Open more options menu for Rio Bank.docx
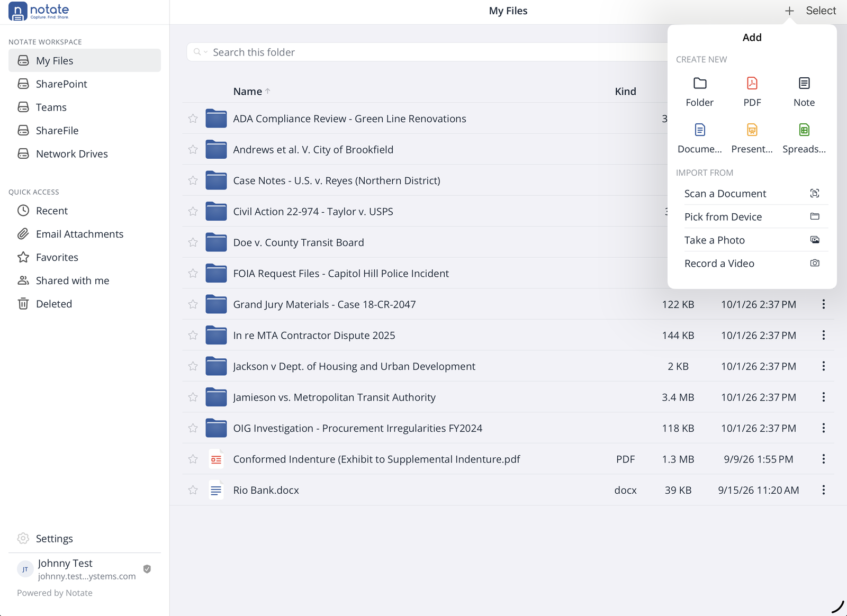The height and width of the screenshot is (616, 847). coord(823,490)
